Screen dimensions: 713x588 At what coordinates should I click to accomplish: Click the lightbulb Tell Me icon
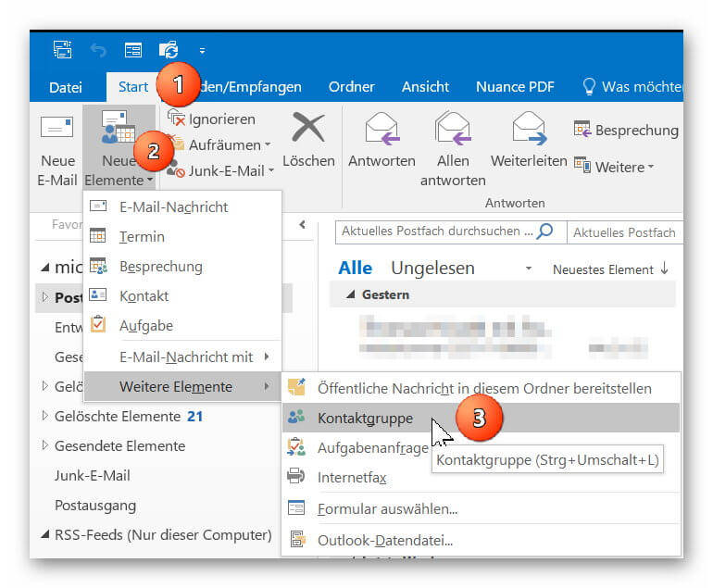[x=589, y=86]
